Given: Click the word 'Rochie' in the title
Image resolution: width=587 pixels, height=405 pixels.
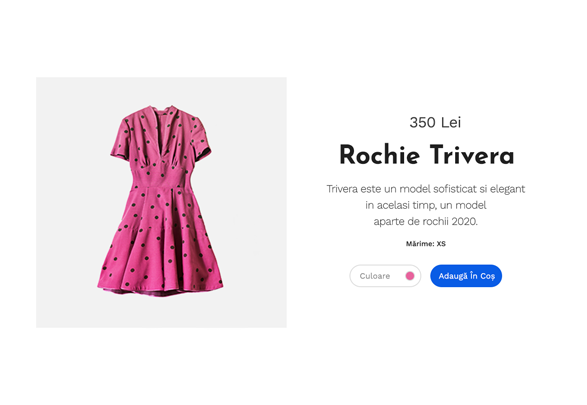Looking at the screenshot, I should (x=379, y=155).
